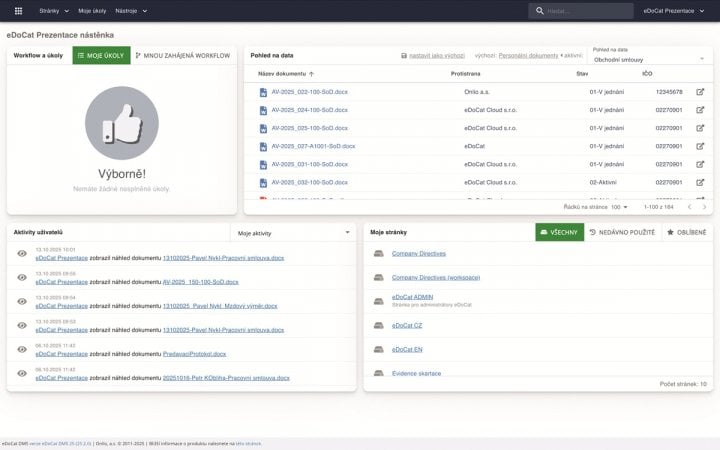
Task: Open Company Directives (workspace) link
Action: point(436,277)
